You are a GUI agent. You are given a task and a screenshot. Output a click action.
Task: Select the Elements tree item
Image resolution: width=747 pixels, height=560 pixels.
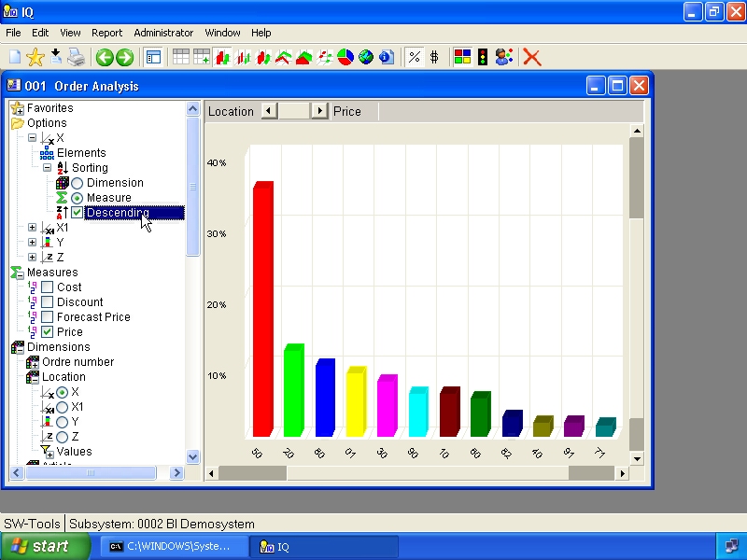click(81, 153)
